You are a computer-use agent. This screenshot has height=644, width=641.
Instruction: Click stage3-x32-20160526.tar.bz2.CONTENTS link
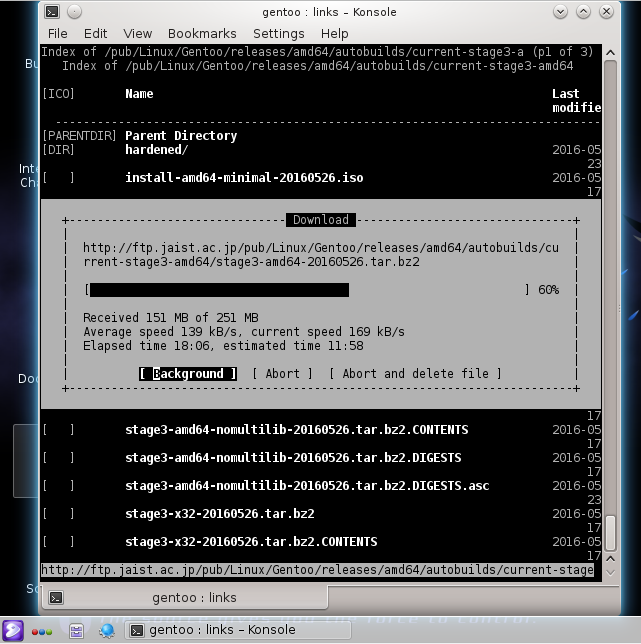pos(251,542)
